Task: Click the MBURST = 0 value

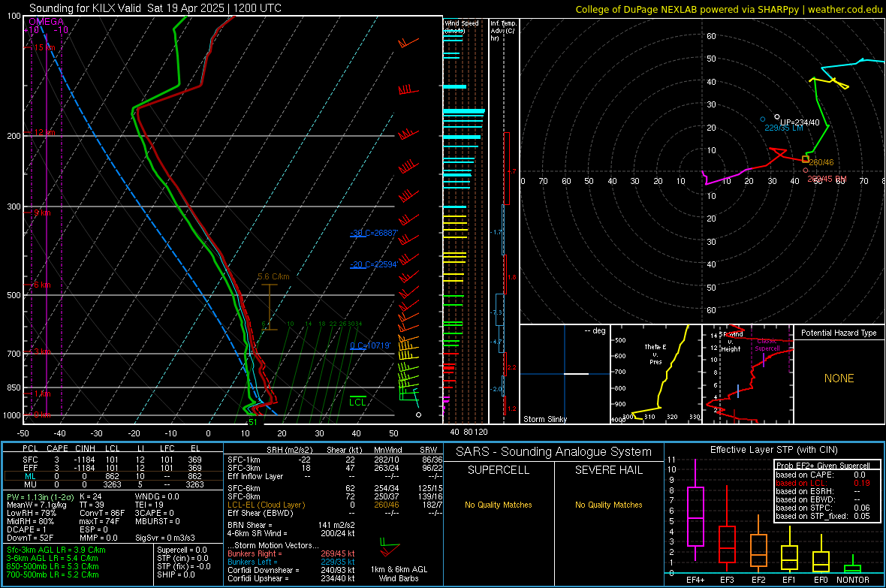Action: click(x=157, y=521)
